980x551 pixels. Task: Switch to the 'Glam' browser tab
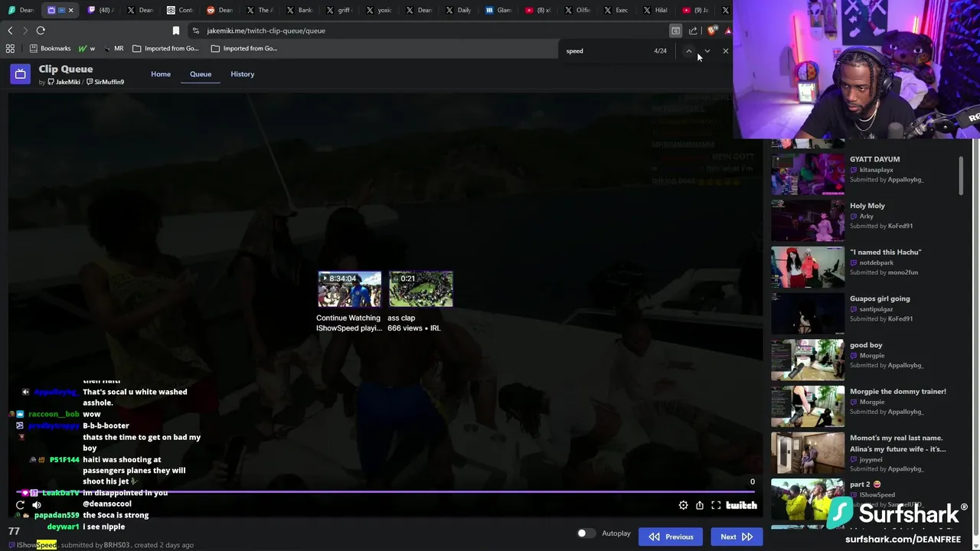point(498,10)
